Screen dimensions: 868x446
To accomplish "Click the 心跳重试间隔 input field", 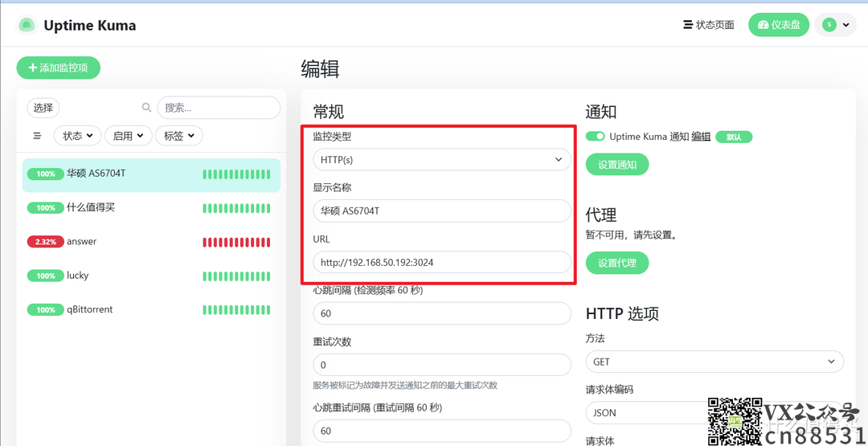I will [x=442, y=431].
